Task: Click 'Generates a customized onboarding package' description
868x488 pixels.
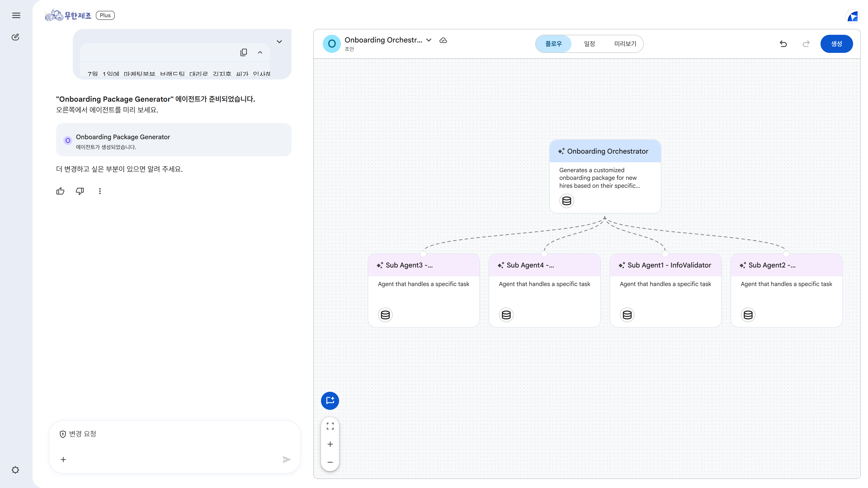Action: pos(599,178)
